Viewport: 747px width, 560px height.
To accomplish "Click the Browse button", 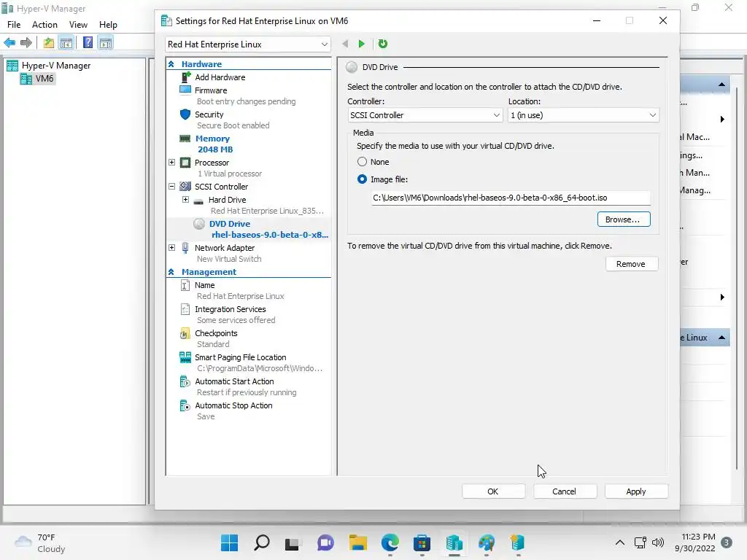I will point(624,219).
